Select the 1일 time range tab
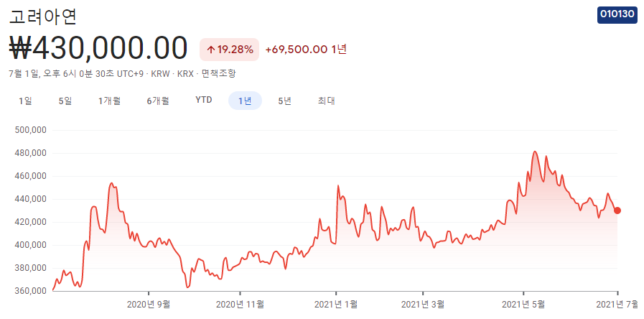This screenshot has width=644, height=319. click(25, 101)
